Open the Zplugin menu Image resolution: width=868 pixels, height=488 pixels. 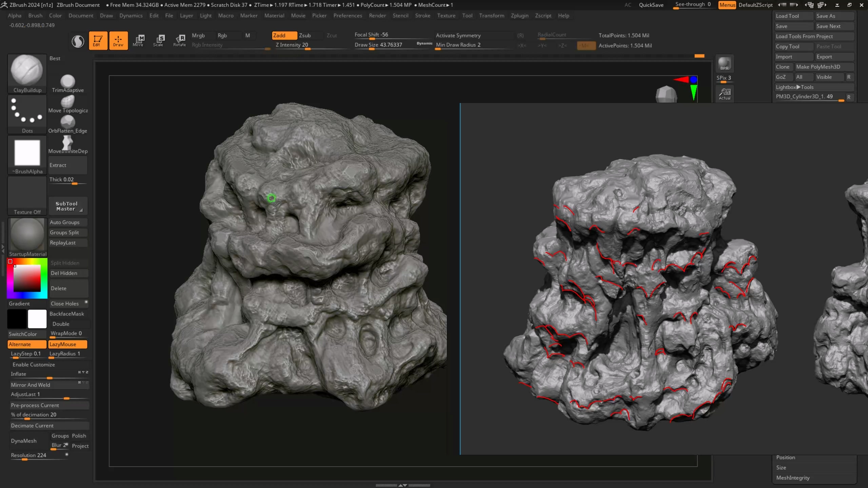(x=519, y=16)
